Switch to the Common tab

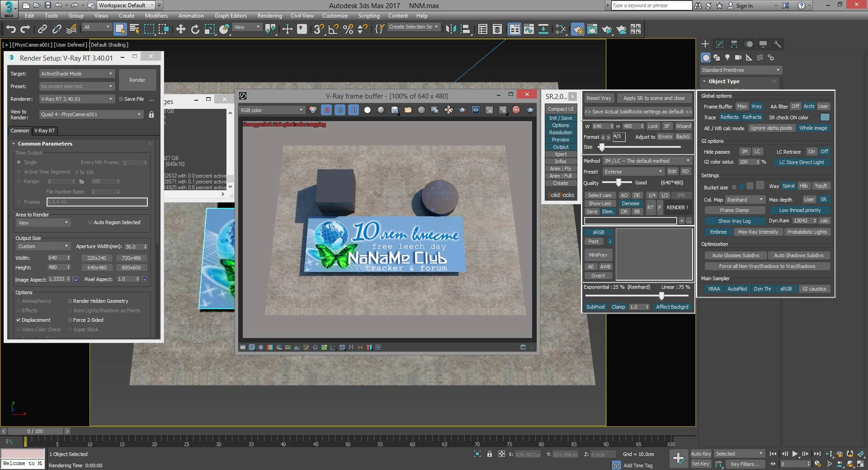20,131
